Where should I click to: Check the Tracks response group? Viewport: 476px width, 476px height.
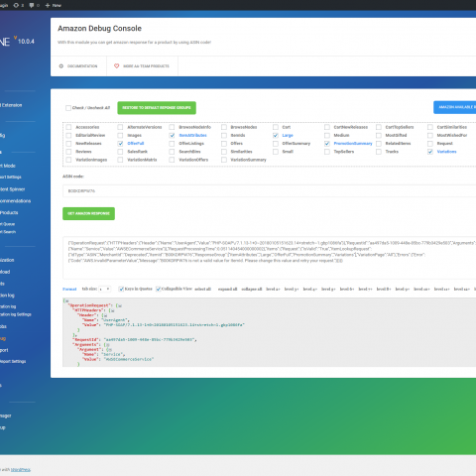[x=379, y=152]
